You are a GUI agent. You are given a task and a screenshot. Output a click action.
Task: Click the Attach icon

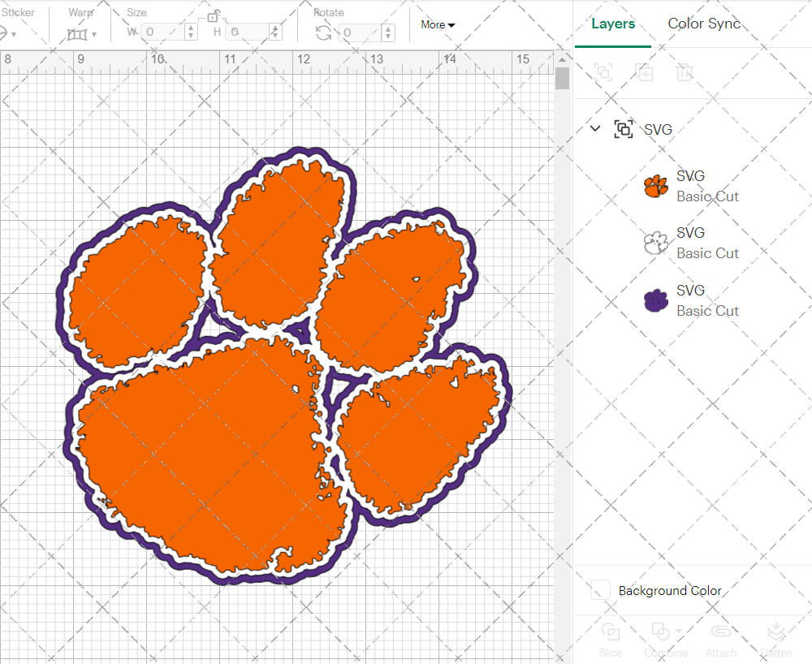(x=721, y=640)
